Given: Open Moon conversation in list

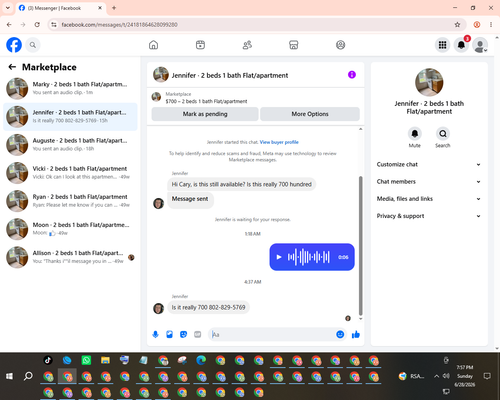Looking at the screenshot, I should point(70,229).
